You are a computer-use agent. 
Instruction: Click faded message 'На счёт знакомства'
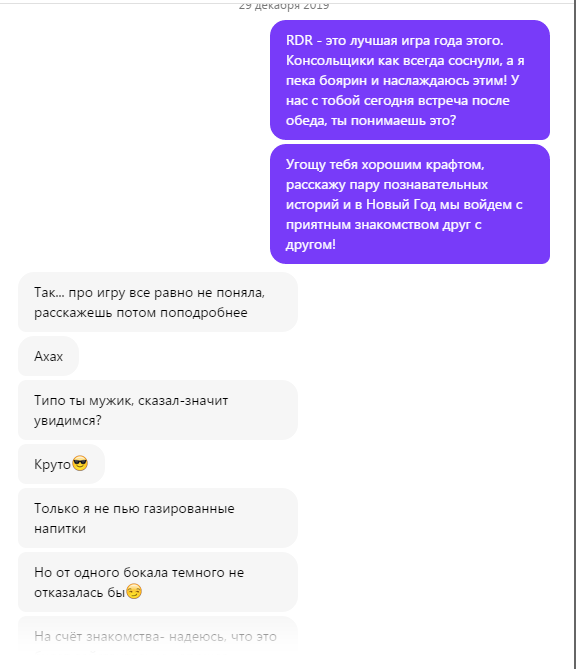(157, 638)
